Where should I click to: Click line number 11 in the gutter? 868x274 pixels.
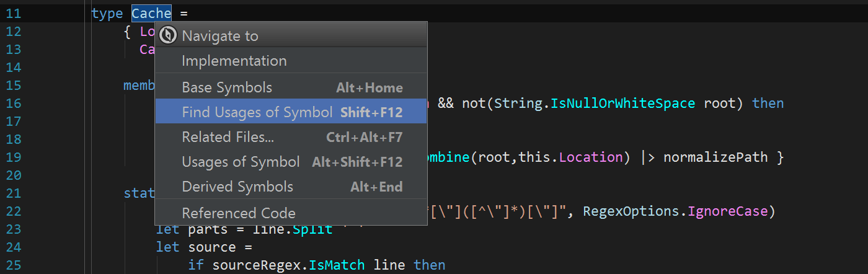[14, 14]
